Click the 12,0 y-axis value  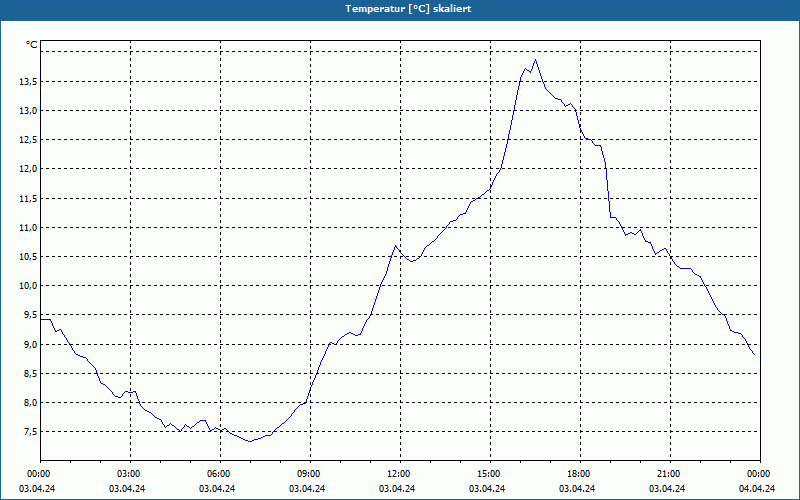coord(28,169)
